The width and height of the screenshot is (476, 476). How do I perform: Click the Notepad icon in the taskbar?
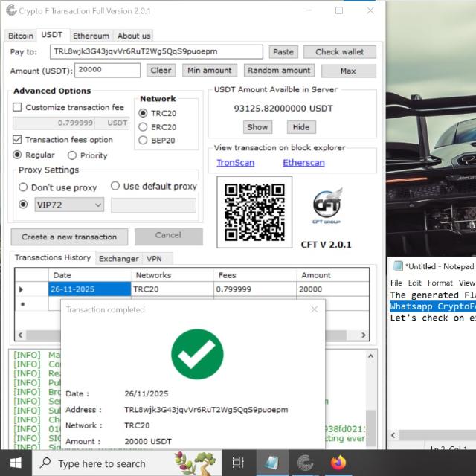pyautogui.click(x=271, y=463)
